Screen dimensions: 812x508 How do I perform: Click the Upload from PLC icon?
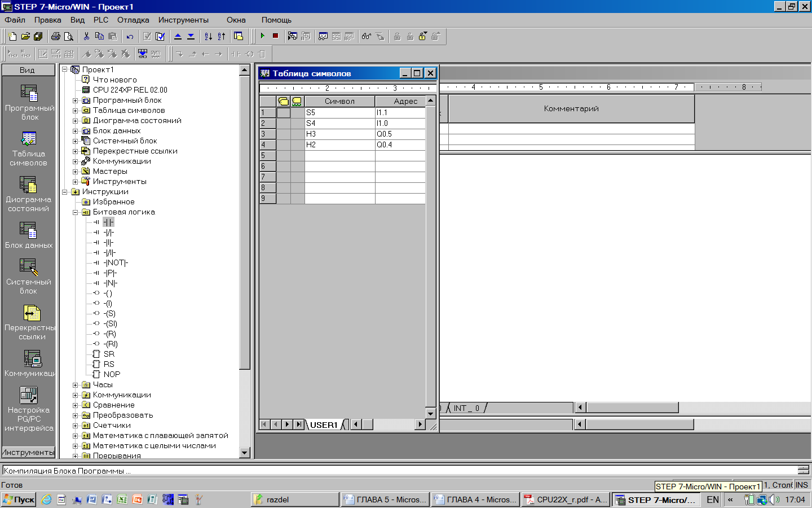[x=178, y=36]
